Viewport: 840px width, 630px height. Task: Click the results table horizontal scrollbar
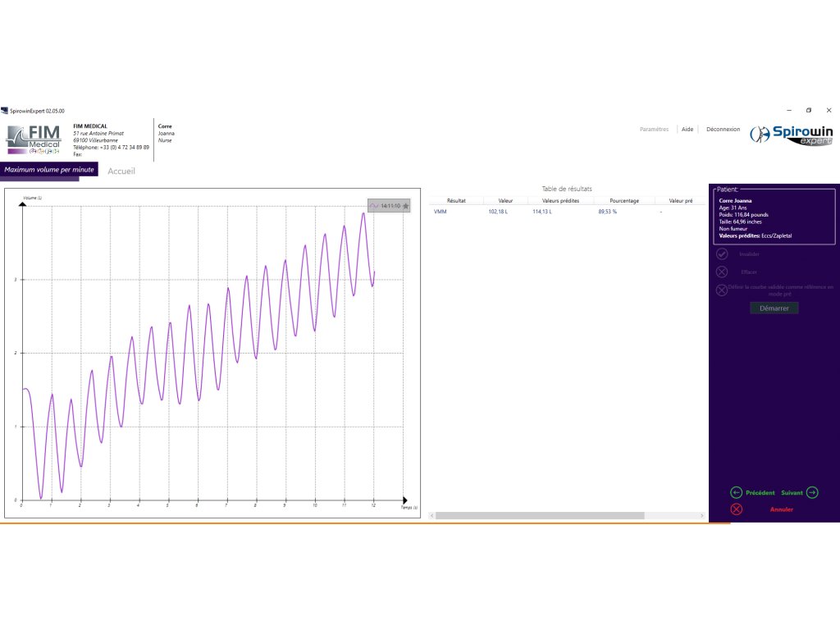(x=540, y=515)
